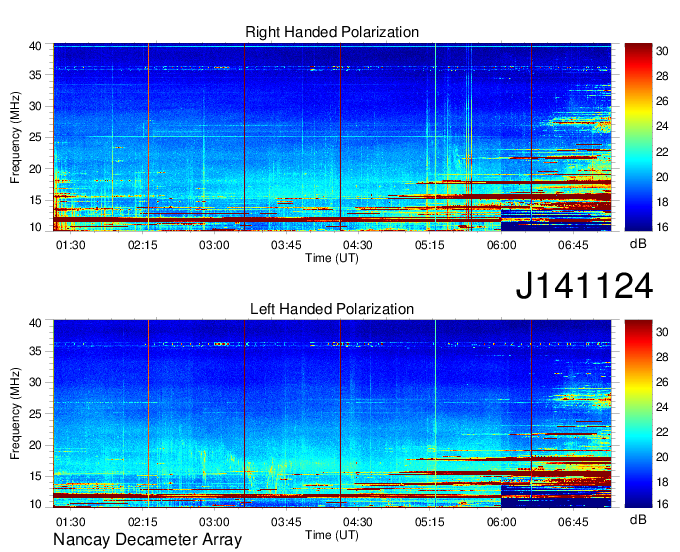Screen dimensions: 680x552
Task: Click the 15 MHz tick label on bottom plot
Action: tap(35, 477)
